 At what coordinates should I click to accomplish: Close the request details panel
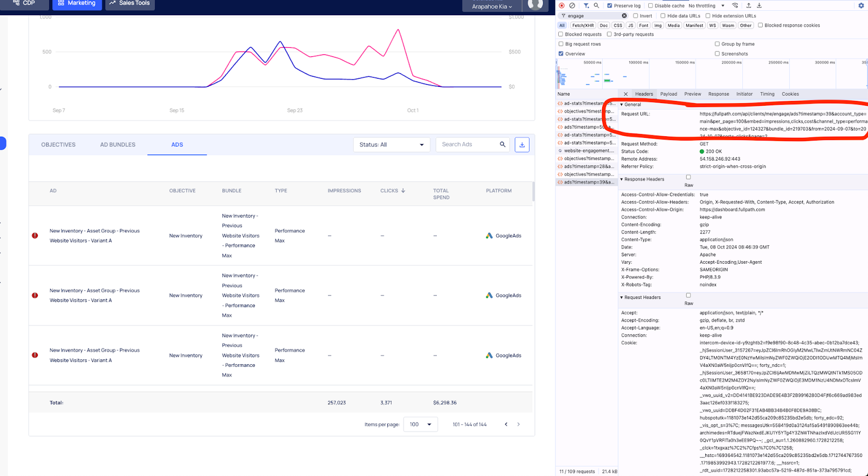626,94
